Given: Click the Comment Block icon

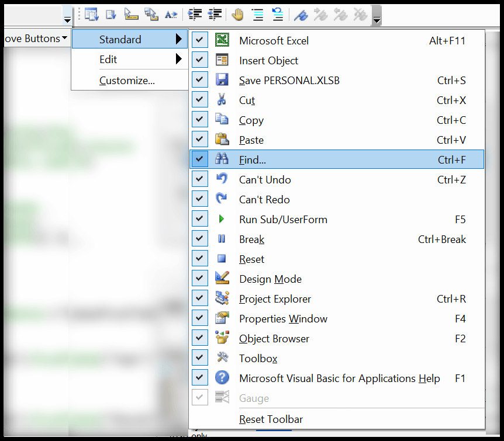Looking at the screenshot, I should [x=257, y=14].
